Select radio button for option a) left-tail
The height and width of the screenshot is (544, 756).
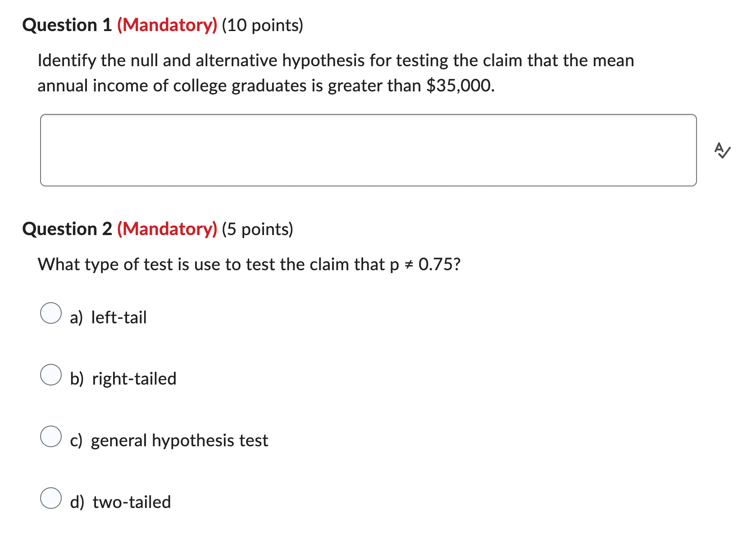(x=51, y=313)
